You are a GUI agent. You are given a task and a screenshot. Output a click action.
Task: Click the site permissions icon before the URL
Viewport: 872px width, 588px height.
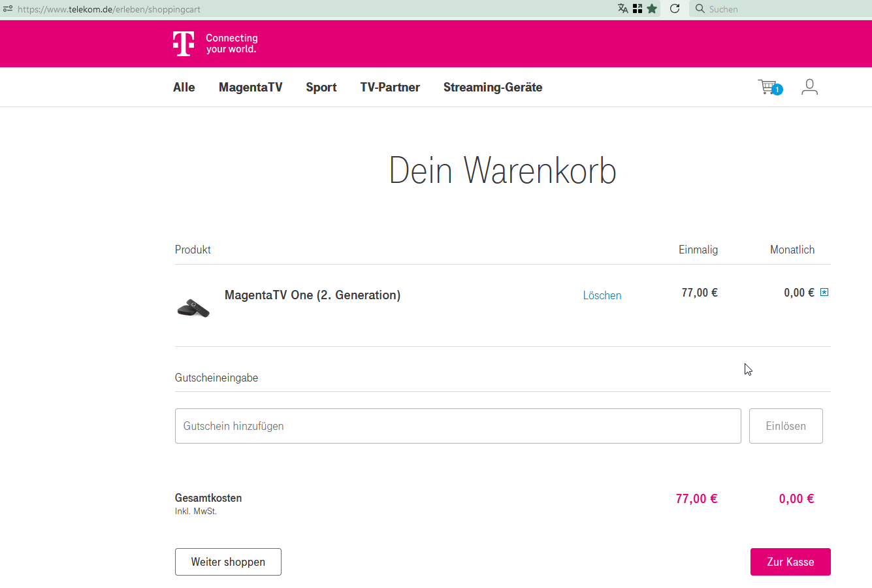click(8, 9)
